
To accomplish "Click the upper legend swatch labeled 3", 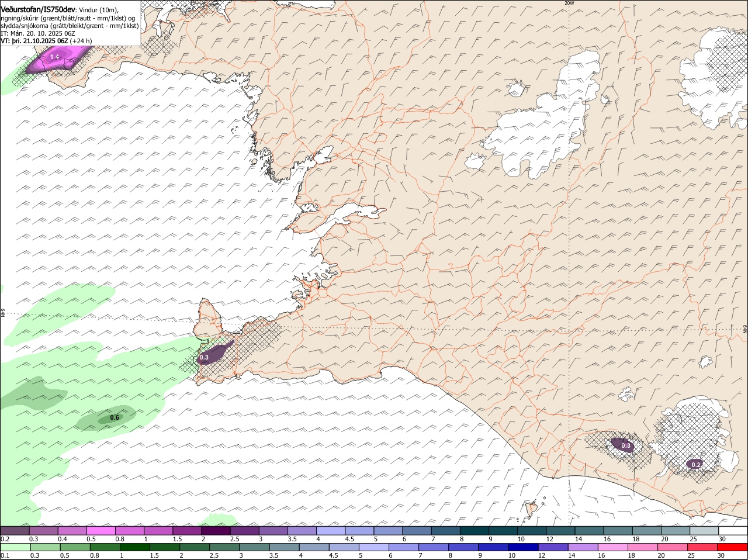I will (x=273, y=531).
